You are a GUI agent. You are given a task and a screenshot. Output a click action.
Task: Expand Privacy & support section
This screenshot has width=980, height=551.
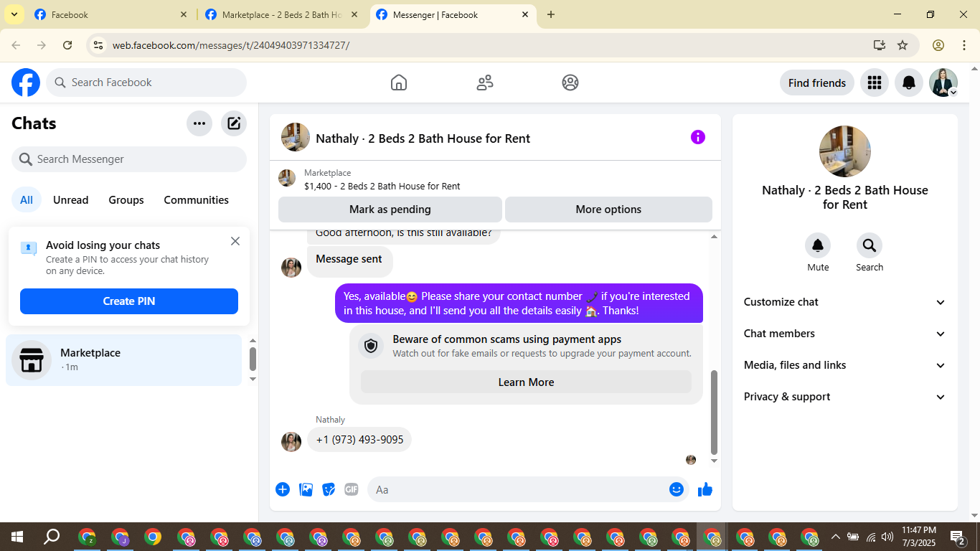tap(845, 397)
